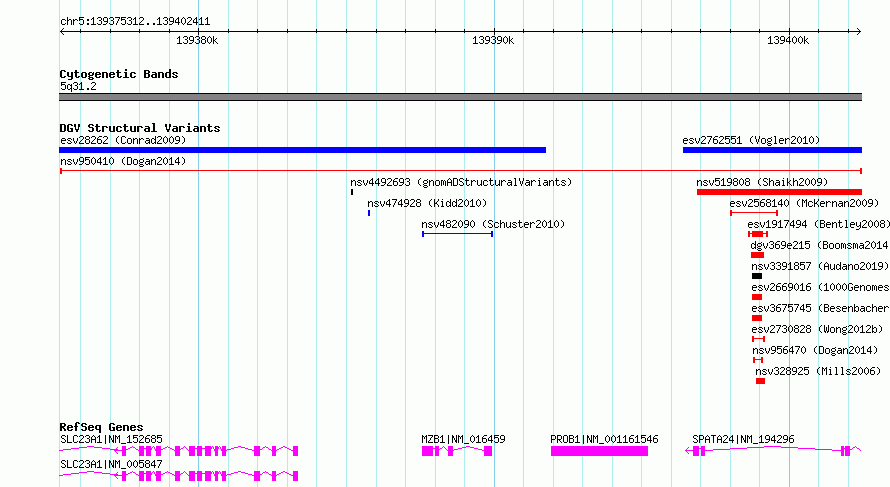Open the SLC23A1|NM_005847 gene label

[111, 464]
